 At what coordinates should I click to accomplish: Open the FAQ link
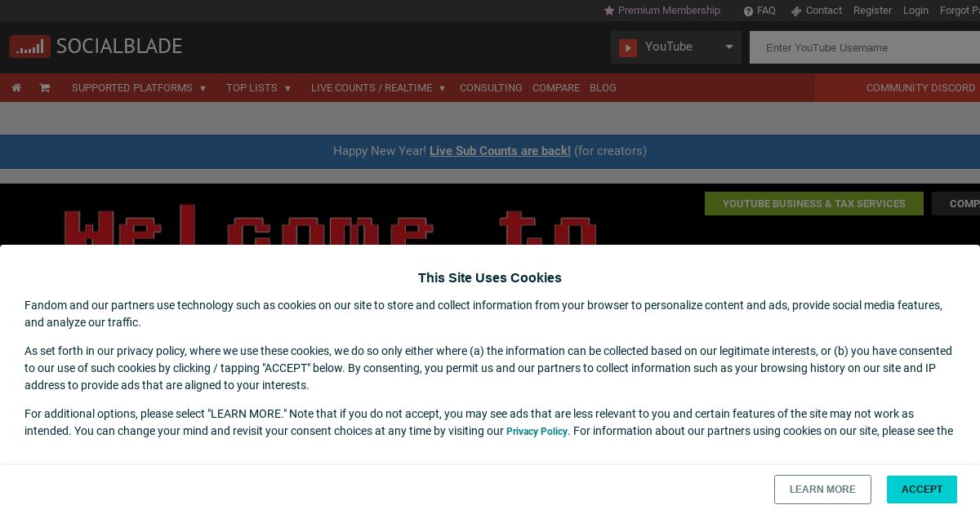[x=766, y=11]
